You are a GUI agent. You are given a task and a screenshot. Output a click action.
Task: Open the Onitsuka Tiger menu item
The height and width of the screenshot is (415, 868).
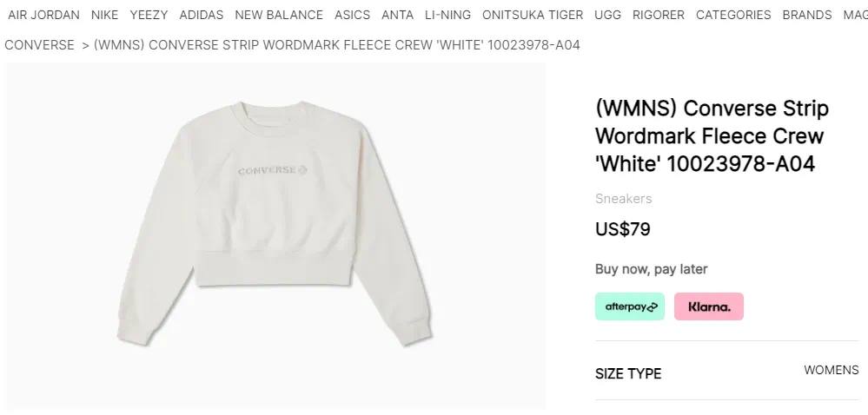coord(533,15)
